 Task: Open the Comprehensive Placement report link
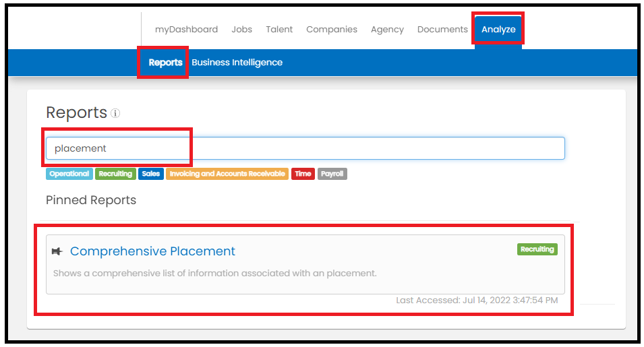pyautogui.click(x=152, y=251)
